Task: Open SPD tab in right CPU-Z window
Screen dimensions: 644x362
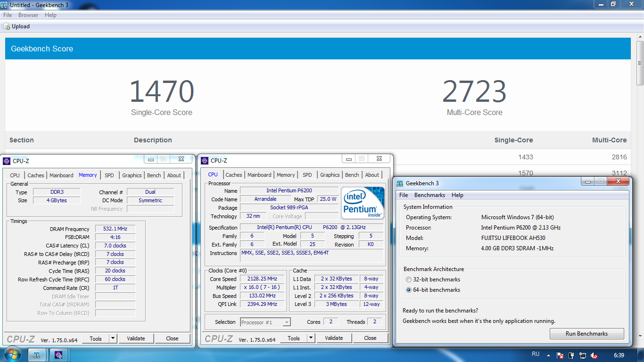Action: [x=307, y=175]
